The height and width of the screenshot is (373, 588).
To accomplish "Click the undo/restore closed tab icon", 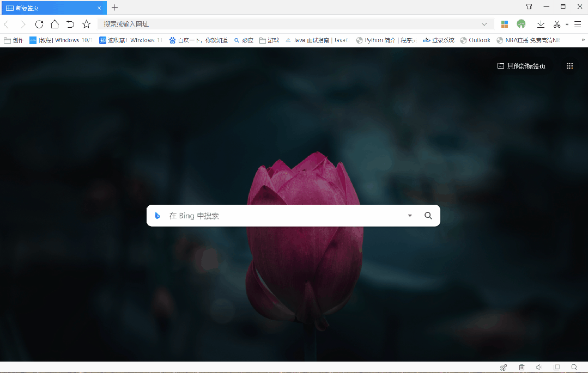I will (70, 25).
